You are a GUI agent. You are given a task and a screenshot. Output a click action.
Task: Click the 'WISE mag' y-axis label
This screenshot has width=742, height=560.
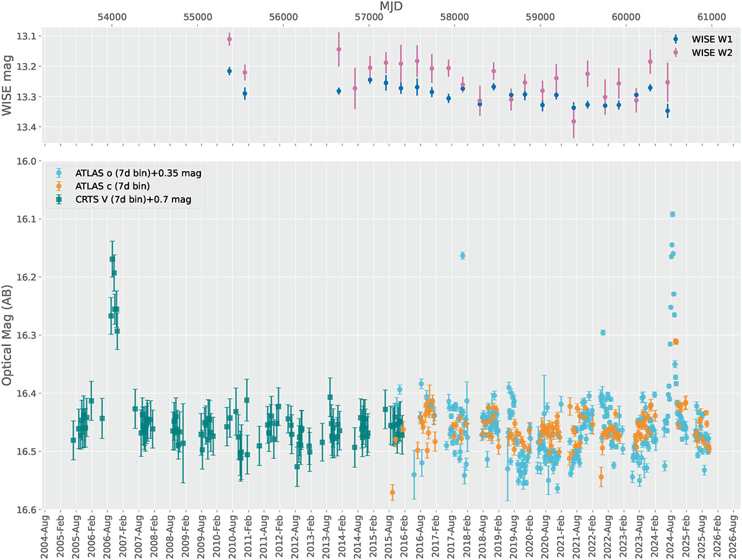(7, 85)
